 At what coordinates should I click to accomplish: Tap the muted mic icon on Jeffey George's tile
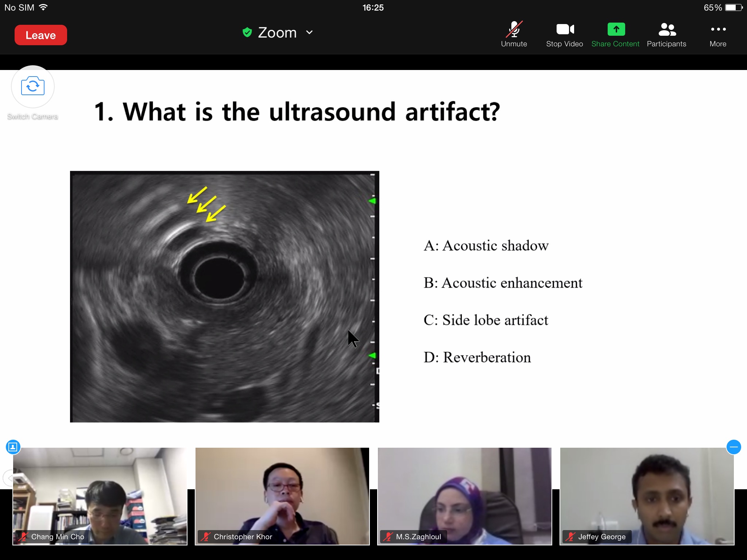tap(570, 537)
